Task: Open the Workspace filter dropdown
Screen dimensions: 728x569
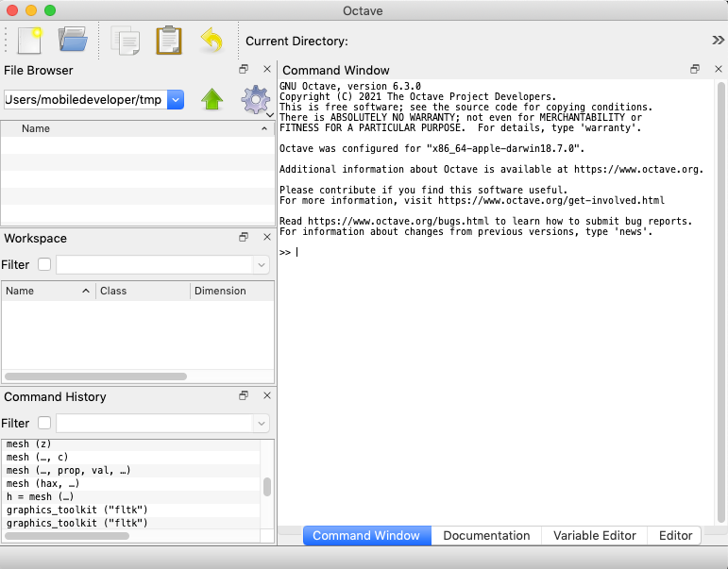Action: (x=262, y=265)
